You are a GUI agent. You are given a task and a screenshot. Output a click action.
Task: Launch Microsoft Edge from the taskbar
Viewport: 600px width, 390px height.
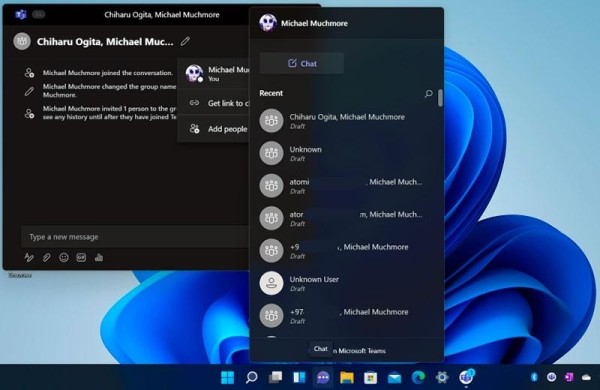pos(418,378)
